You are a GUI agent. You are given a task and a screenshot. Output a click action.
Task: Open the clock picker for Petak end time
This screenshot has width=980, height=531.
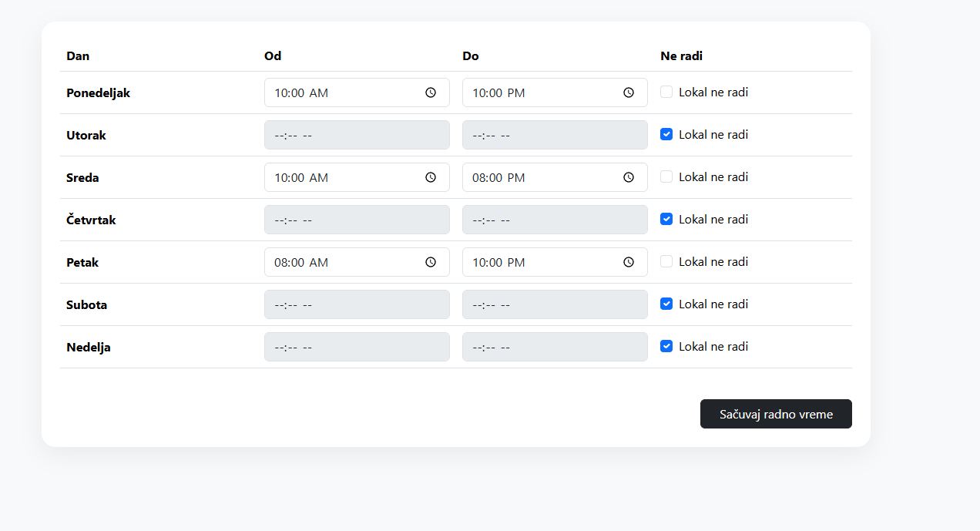click(x=629, y=262)
